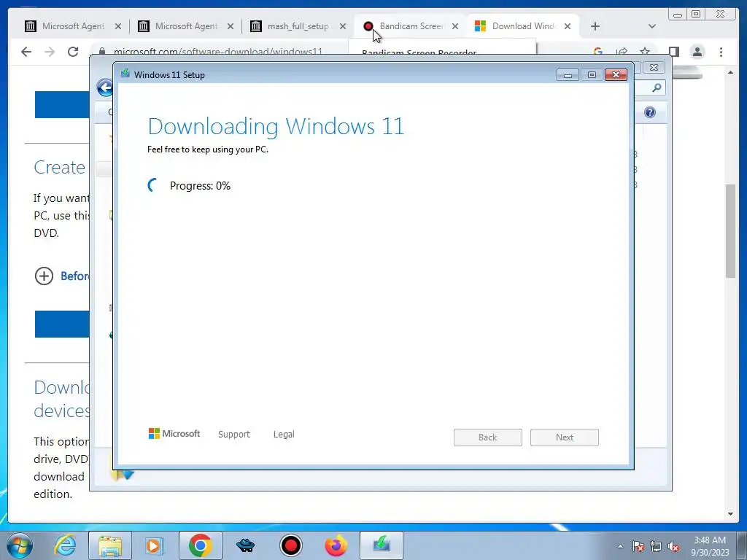
Task: Click the Support link in Setup
Action: 234,435
